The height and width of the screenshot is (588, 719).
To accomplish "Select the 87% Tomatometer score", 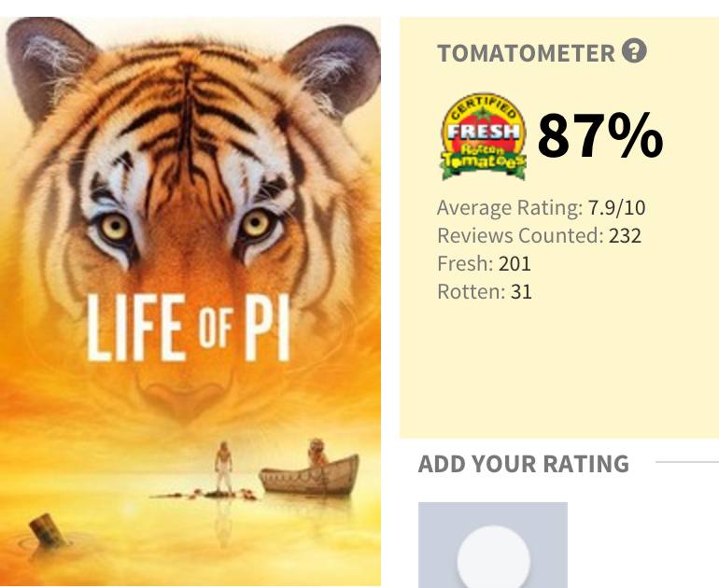I will [x=600, y=136].
